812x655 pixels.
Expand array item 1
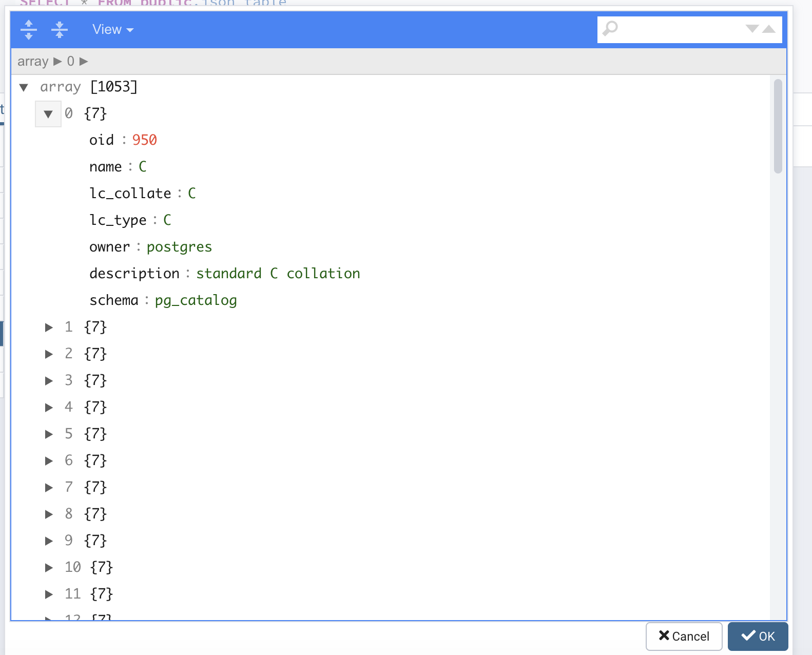pyautogui.click(x=49, y=327)
